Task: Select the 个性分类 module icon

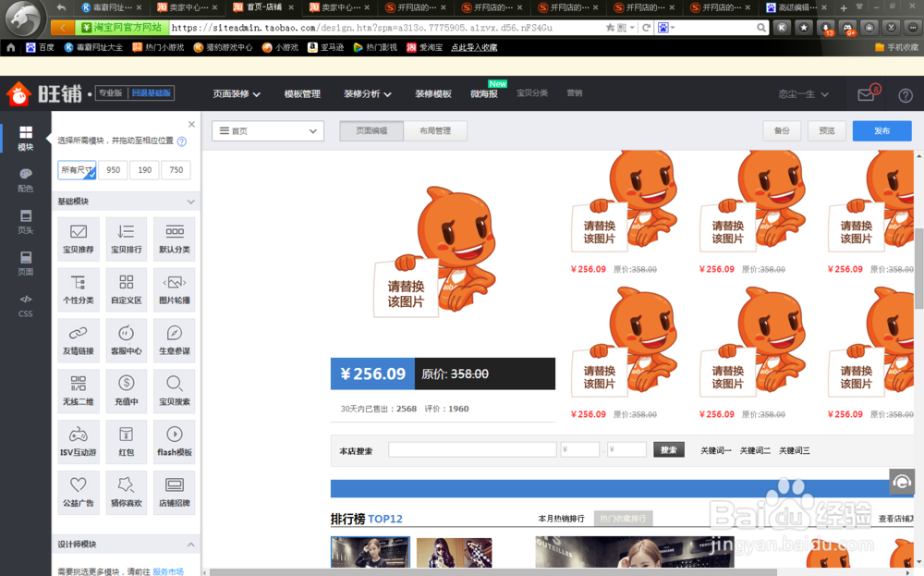Action: pyautogui.click(x=79, y=289)
